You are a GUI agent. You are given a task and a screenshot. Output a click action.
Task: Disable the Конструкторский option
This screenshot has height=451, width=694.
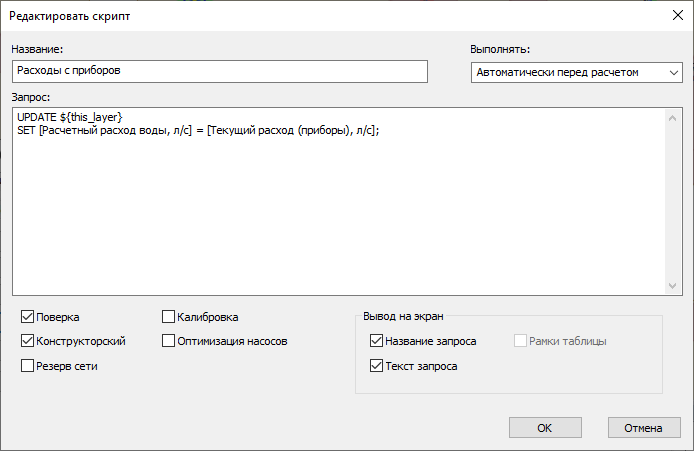[27, 341]
